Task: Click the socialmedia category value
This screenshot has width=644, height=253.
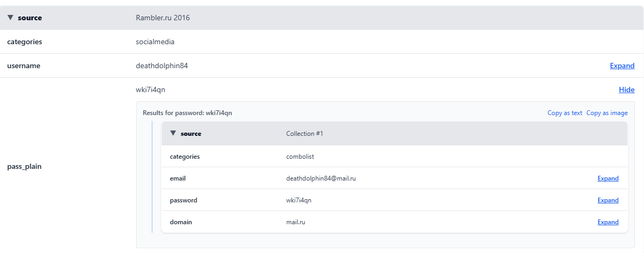Action: 155,42
